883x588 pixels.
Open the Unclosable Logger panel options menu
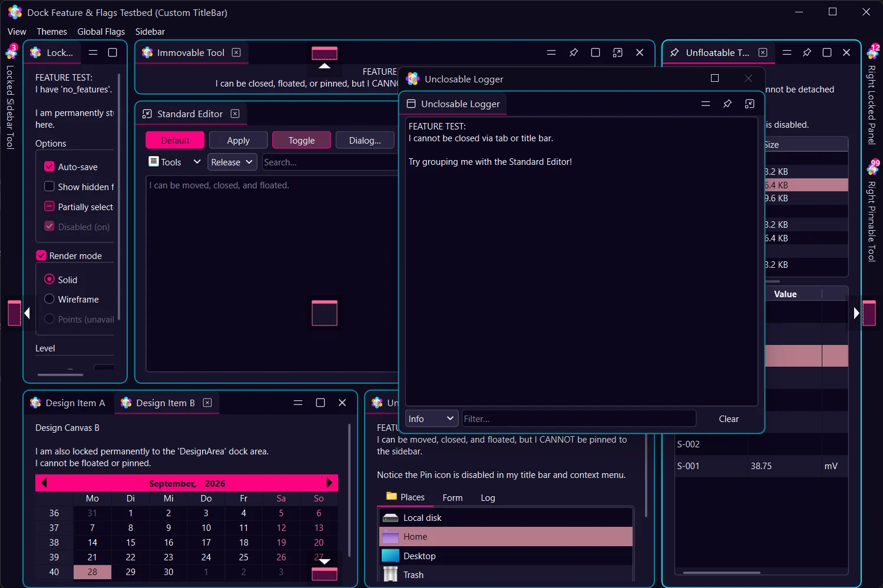(705, 104)
